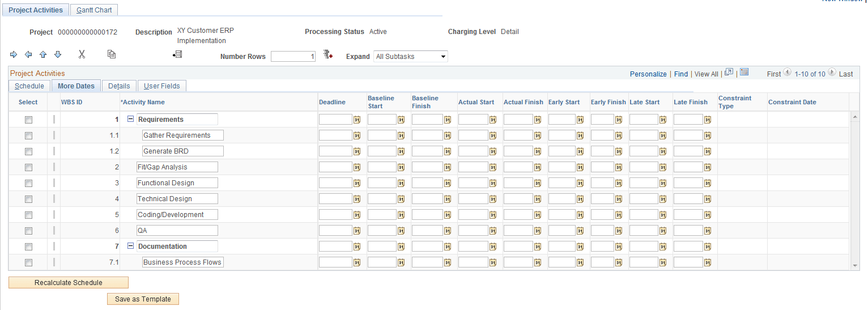Click the Gather Requirements activity name field

(x=183, y=135)
